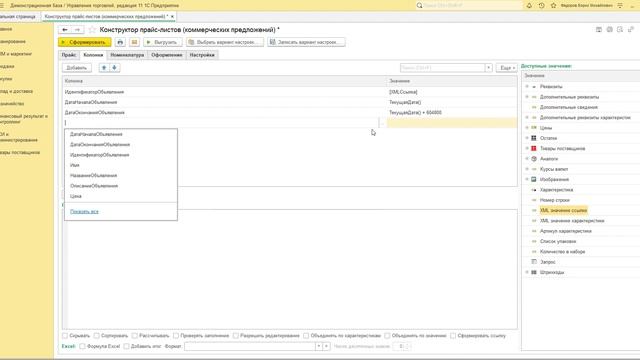Expand the Курсы валют node
Viewport: 640px width, 360px height.
click(527, 169)
